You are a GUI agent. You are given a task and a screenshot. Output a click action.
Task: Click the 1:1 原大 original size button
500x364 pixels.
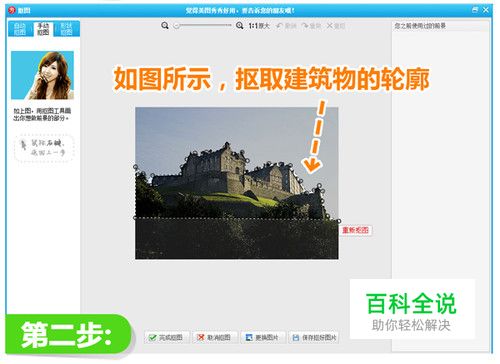[x=259, y=26]
